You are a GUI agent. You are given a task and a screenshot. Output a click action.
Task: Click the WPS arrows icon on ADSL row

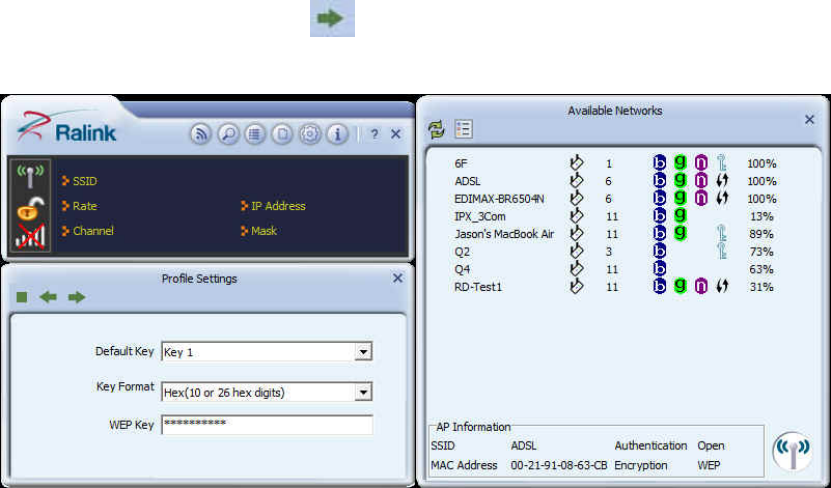tap(722, 181)
